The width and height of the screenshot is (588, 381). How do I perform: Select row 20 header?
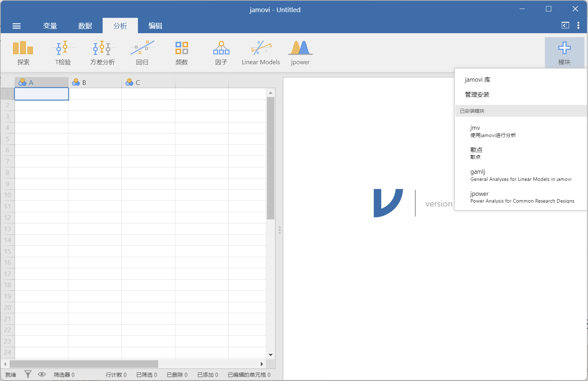[x=7, y=307]
